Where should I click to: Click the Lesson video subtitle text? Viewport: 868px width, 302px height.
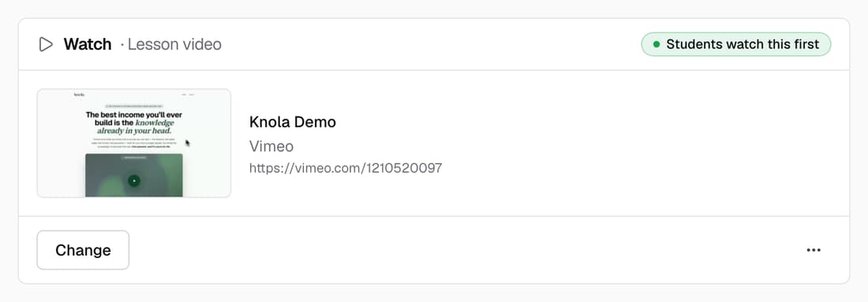click(174, 44)
